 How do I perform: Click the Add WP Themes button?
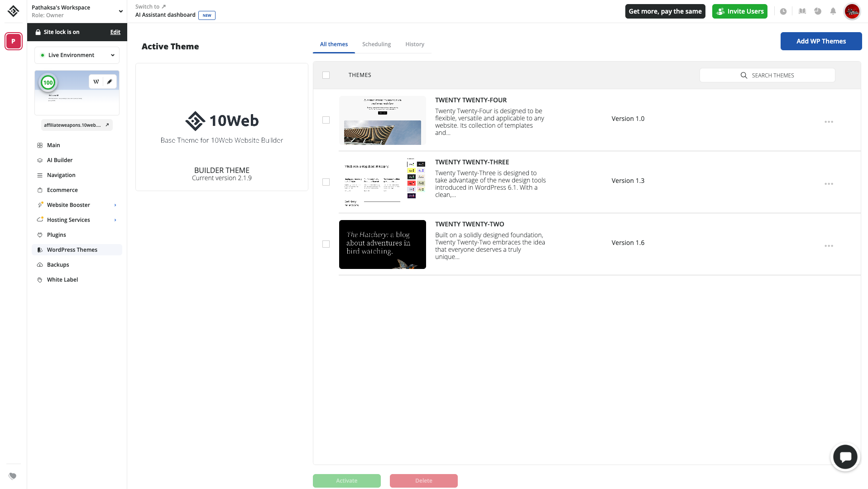click(820, 41)
